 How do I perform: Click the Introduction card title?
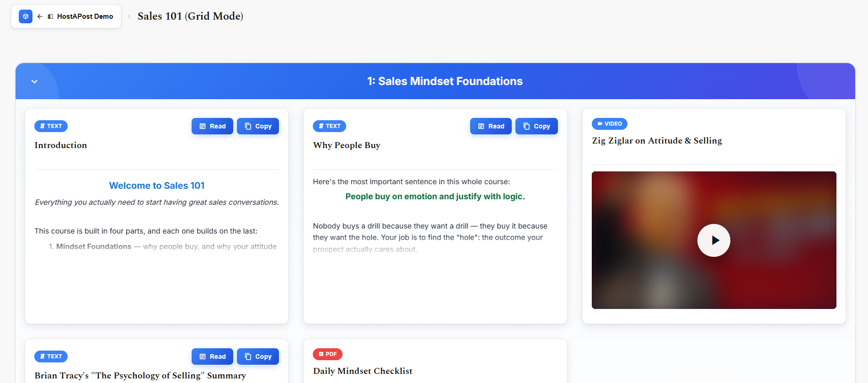[x=61, y=145]
